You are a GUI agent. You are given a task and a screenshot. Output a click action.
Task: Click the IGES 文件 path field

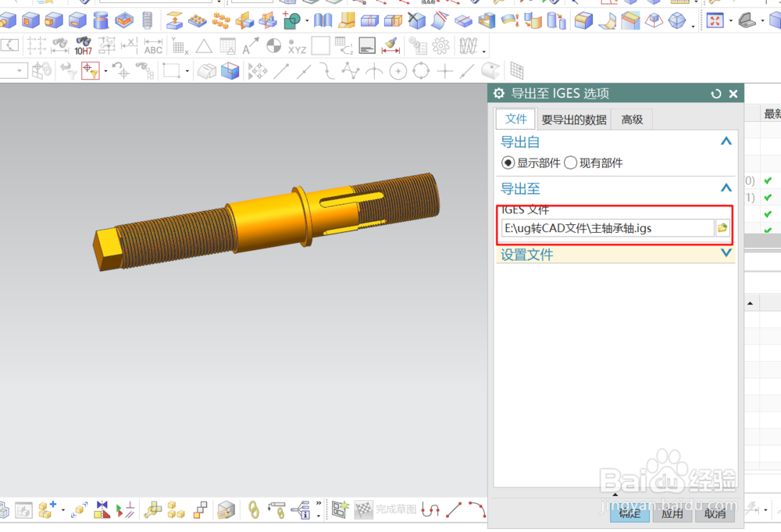pos(608,228)
